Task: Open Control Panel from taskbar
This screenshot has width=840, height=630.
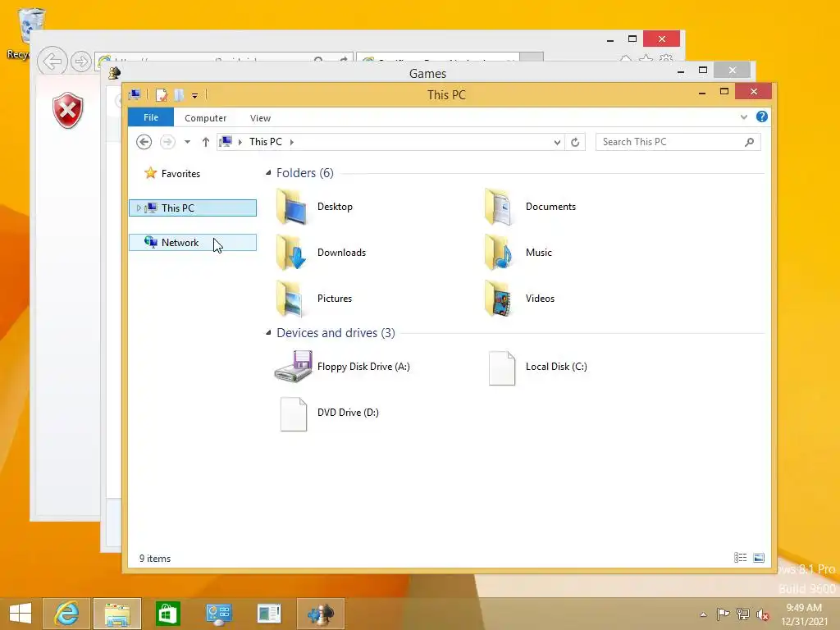Action: tap(218, 614)
